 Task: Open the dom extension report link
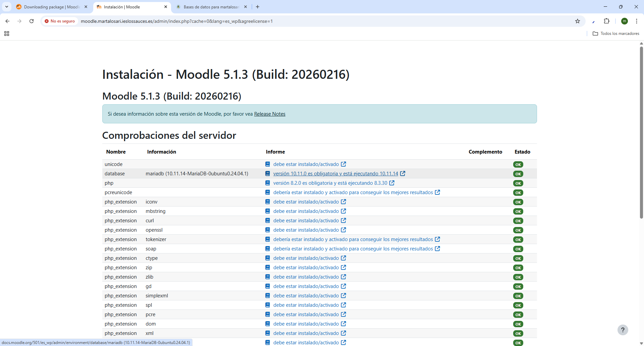click(x=306, y=324)
